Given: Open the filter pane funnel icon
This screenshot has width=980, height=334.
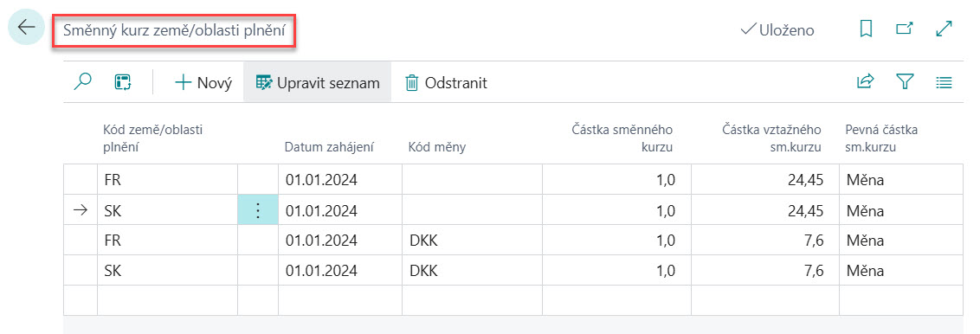Looking at the screenshot, I should coord(905,82).
